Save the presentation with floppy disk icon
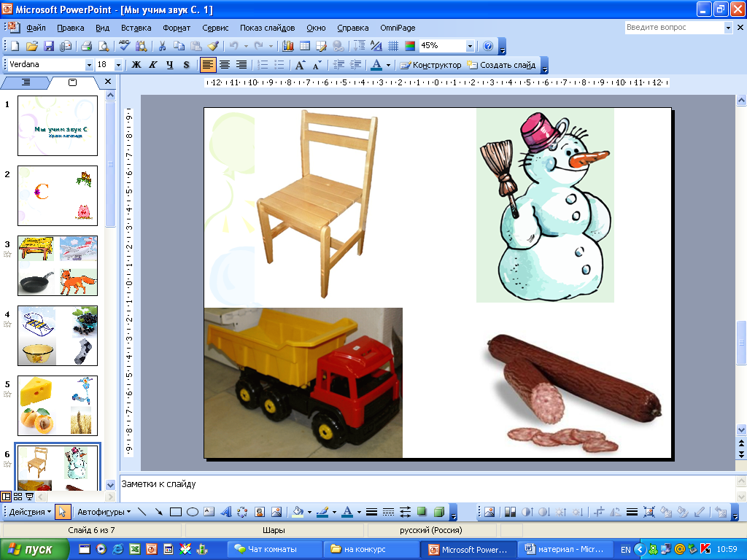The width and height of the screenshot is (747, 560). [49, 46]
